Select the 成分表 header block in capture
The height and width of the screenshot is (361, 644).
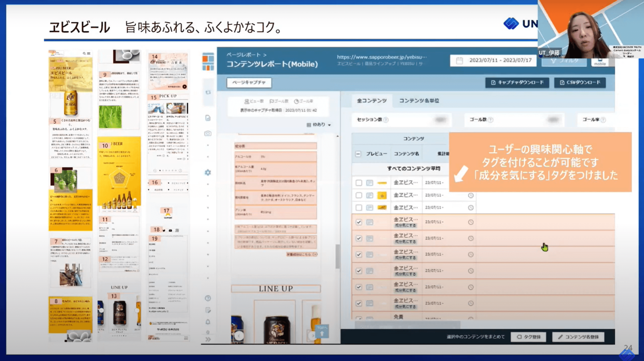click(x=276, y=146)
